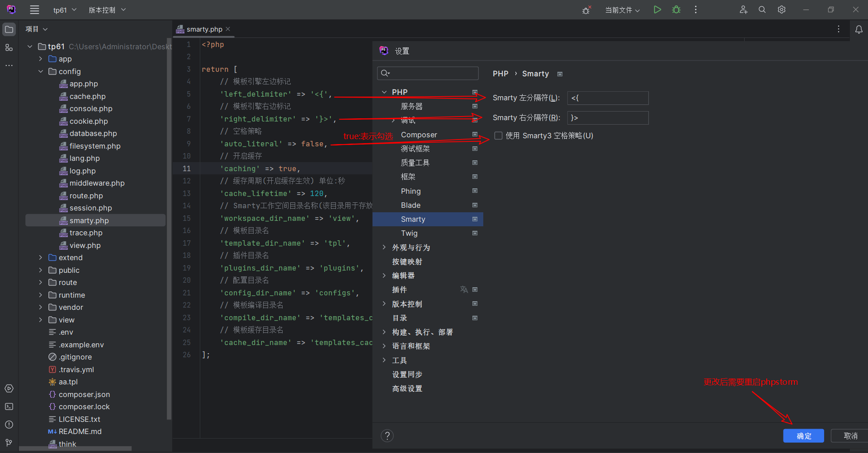Open the 服务器 settings page
This screenshot has height=453, width=868.
pos(428,106)
